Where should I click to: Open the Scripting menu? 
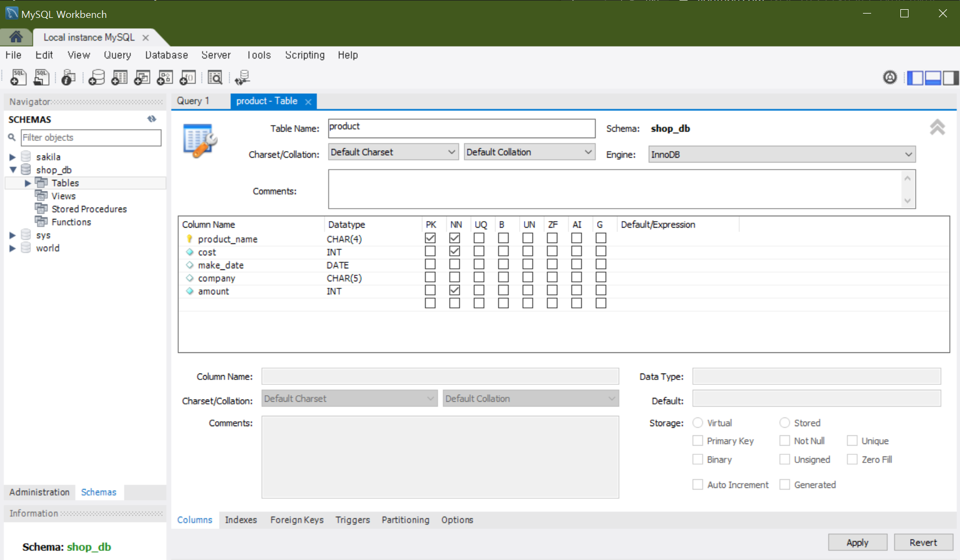click(x=305, y=55)
